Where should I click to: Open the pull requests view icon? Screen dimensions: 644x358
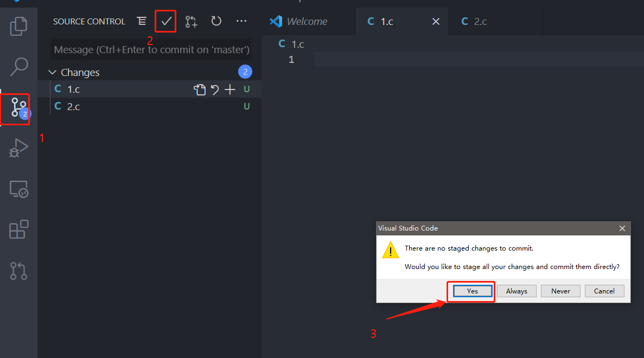point(18,271)
